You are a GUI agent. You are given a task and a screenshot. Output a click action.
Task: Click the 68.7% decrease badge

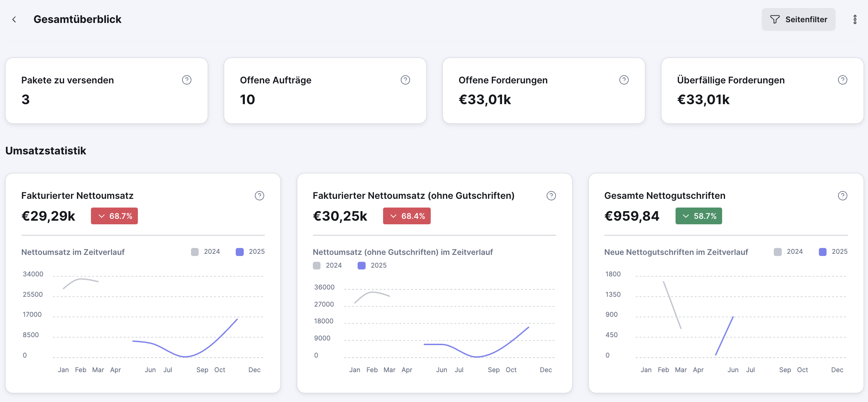[114, 216]
